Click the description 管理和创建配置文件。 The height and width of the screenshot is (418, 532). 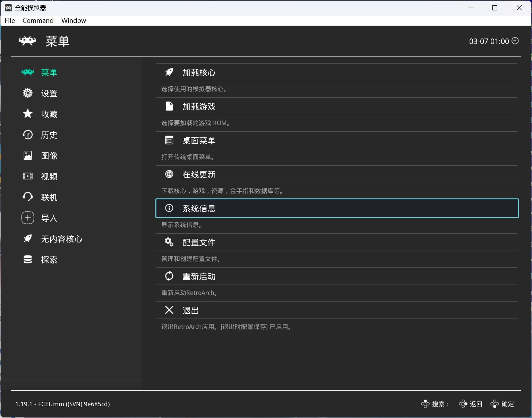(x=191, y=259)
